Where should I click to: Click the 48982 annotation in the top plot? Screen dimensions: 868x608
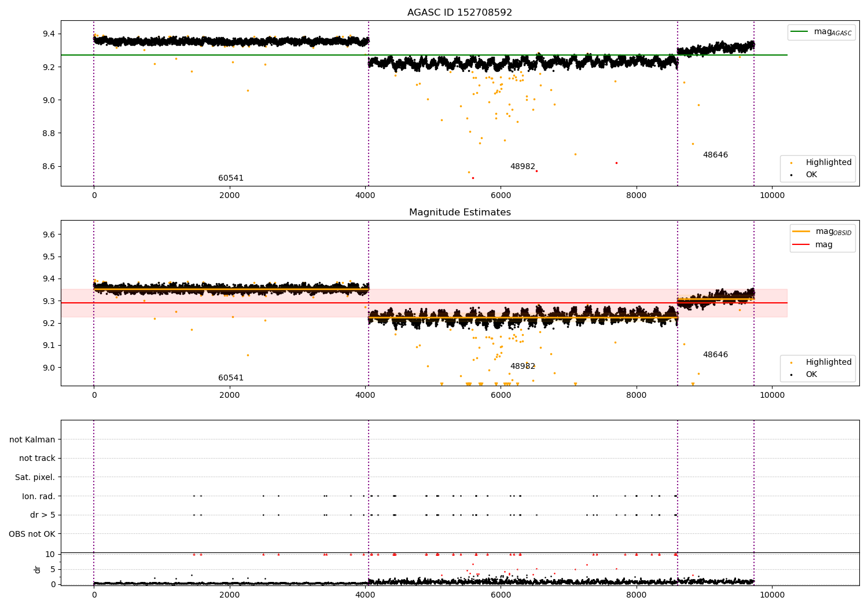(523, 167)
